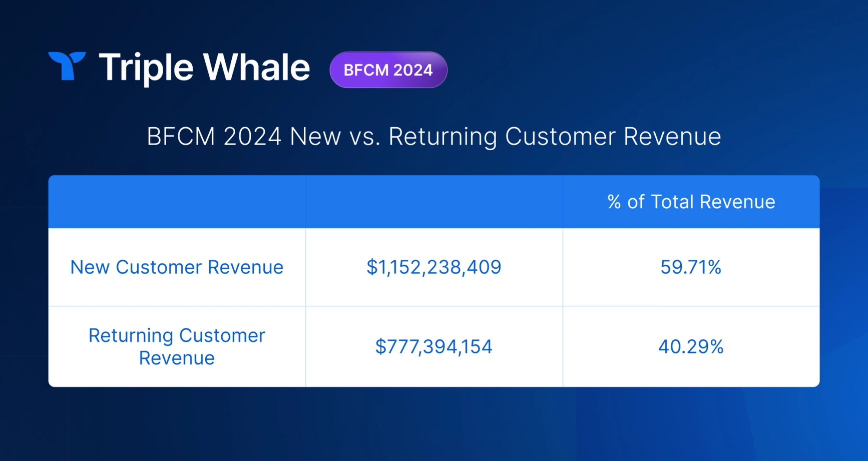Click the BFCM 2024 purple badge
This screenshot has height=461, width=868.
tap(388, 70)
